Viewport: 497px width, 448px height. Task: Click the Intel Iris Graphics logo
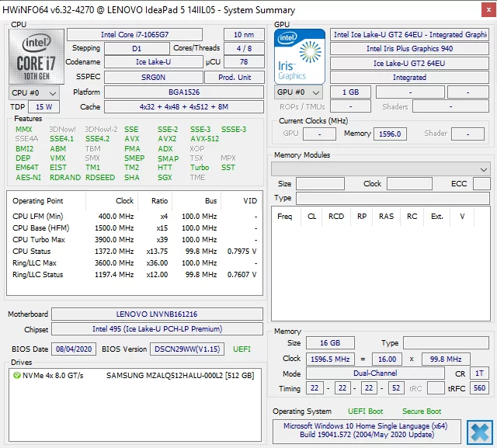[300, 57]
